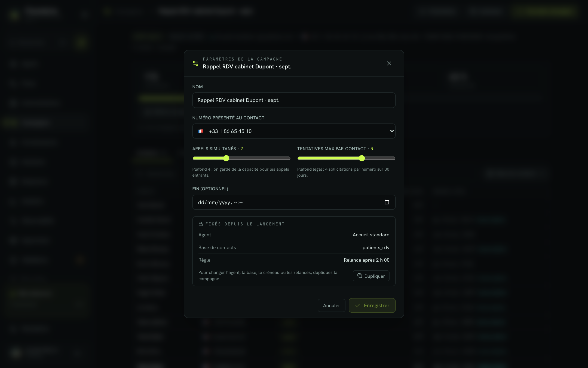Click the Dupliquer button
This screenshot has height=368, width=588.
click(x=371, y=276)
